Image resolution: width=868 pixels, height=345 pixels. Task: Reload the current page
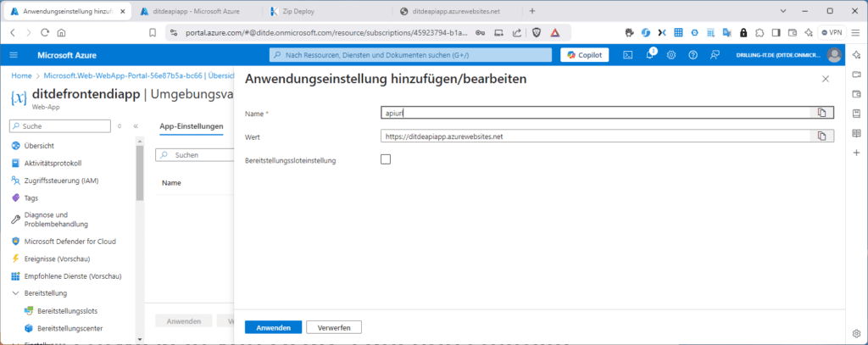[45, 33]
